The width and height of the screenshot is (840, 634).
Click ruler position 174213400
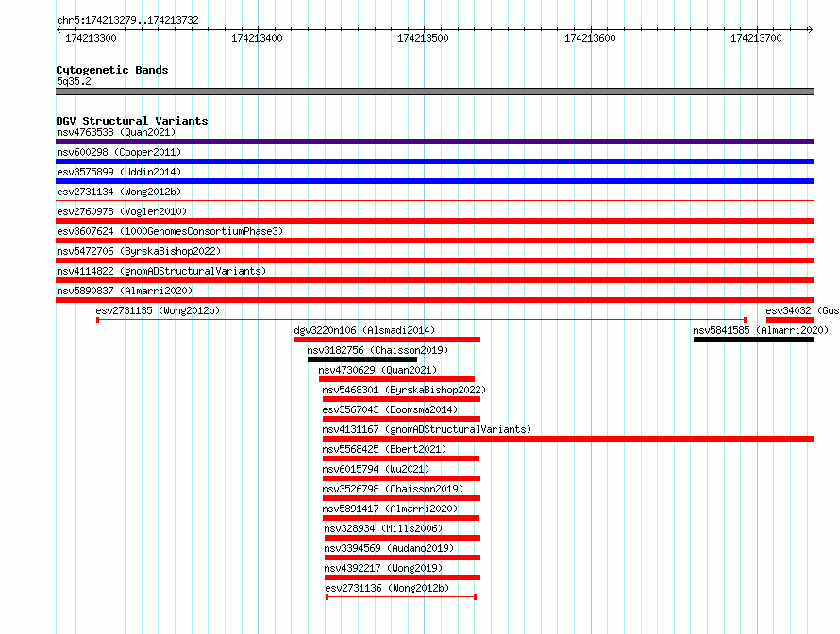(x=257, y=38)
